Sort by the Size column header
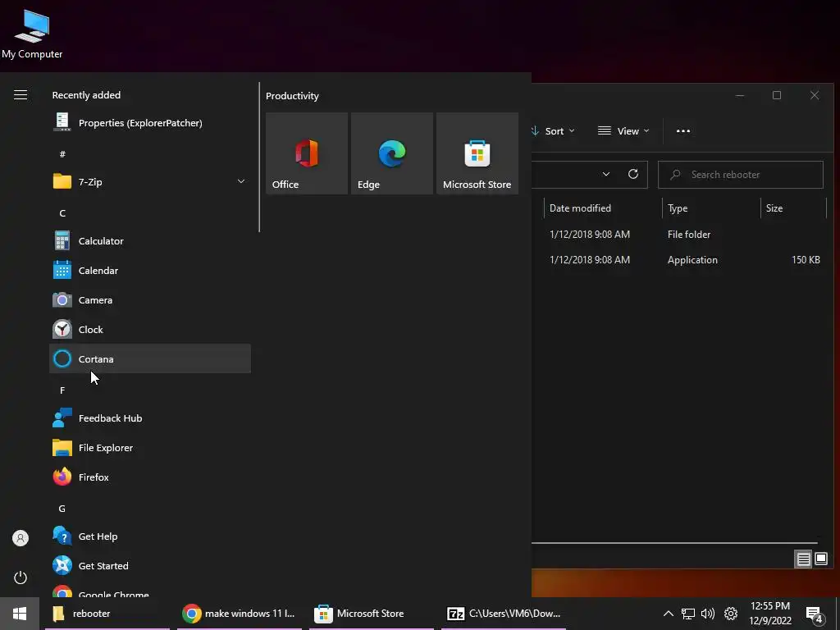 coord(793,208)
